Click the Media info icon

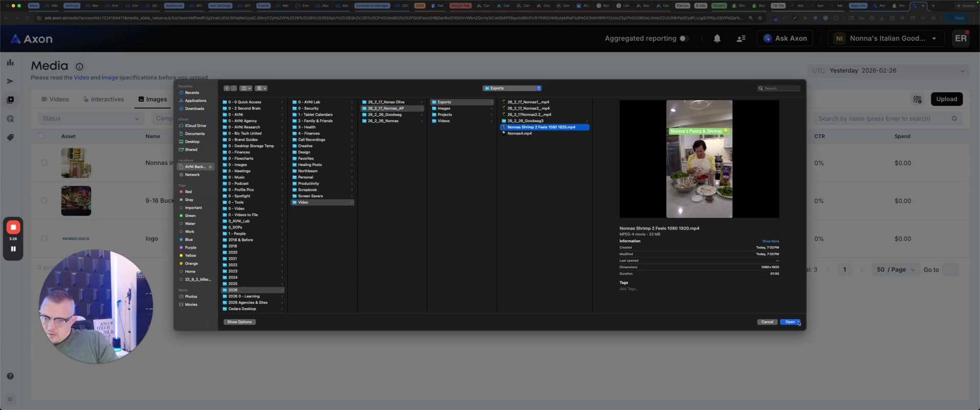coord(79,67)
